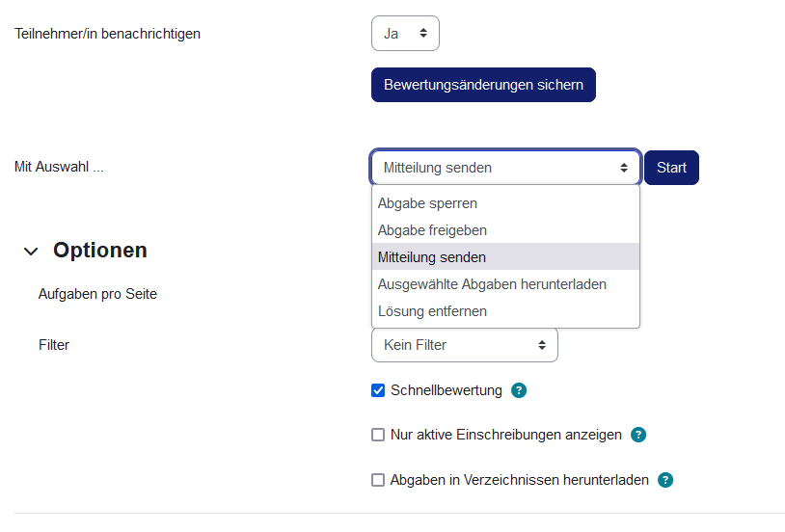Choose Ausgewählte Abgaben herunterladen option
The image size is (785, 532).
tap(492, 284)
